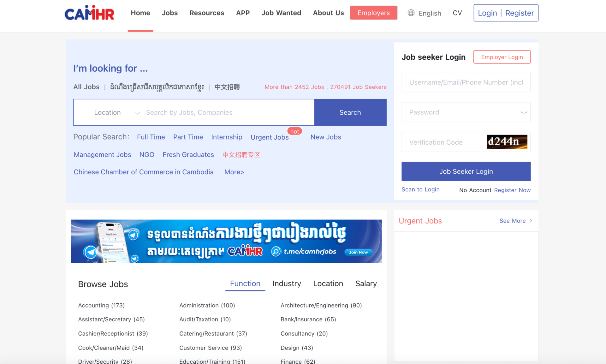Click Join Now on the banner
Image resolution: width=606 pixels, height=364 pixels.
click(x=358, y=252)
